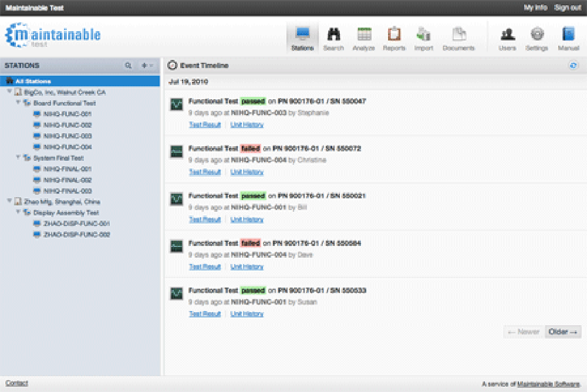Image resolution: width=587 pixels, height=392 pixels.
Task: Open Unit History for SN 550072
Action: pos(247,172)
